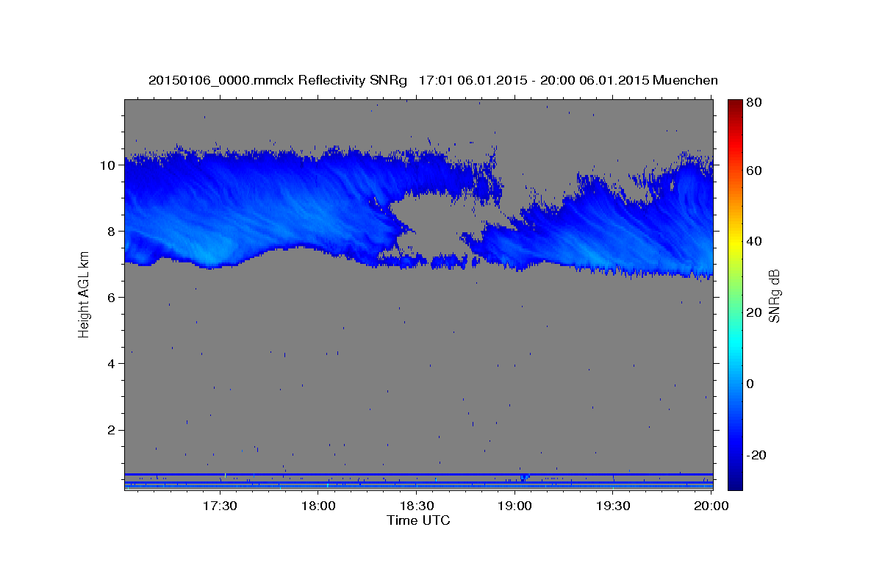Click the 18:00 time tick label
882x588 pixels.
pos(318,506)
